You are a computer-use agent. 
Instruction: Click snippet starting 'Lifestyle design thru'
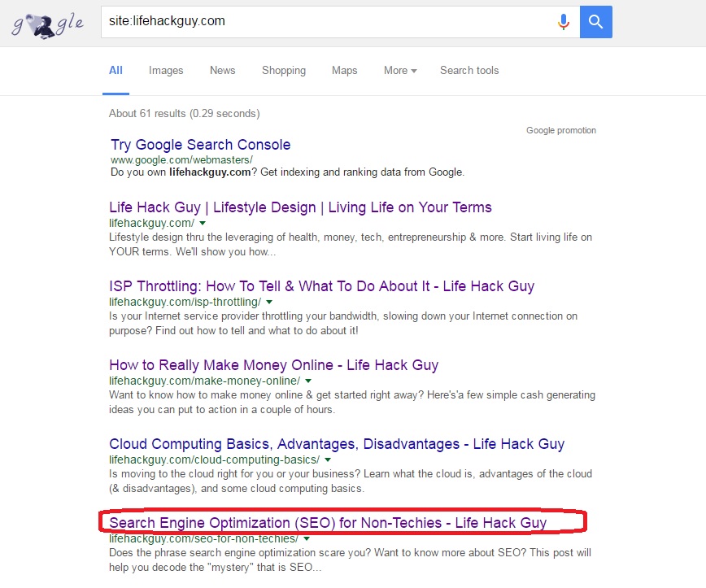click(351, 244)
